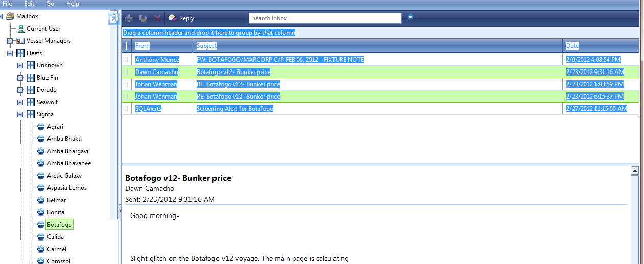Click the ship icon beside Calida
This screenshot has height=264, width=644.
pyautogui.click(x=41, y=237)
